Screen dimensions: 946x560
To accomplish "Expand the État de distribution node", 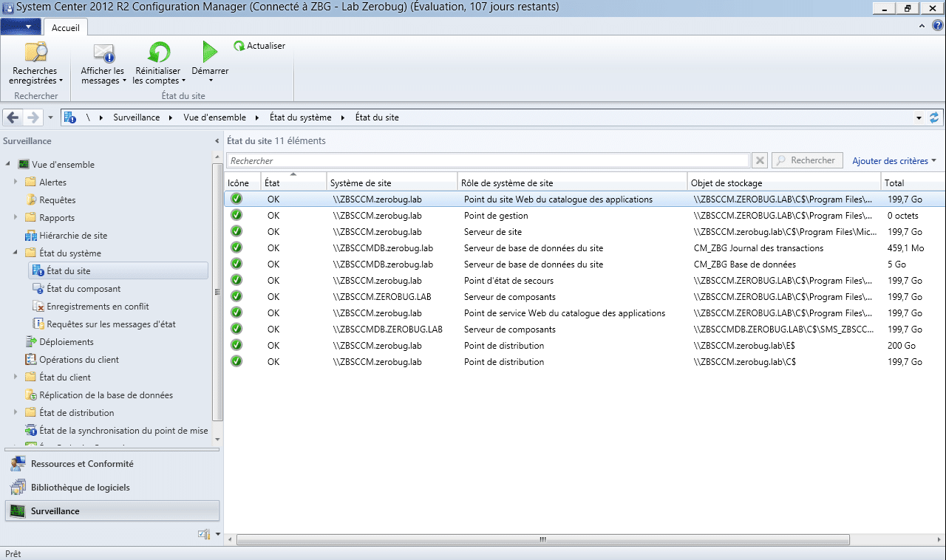I will tap(16, 413).
